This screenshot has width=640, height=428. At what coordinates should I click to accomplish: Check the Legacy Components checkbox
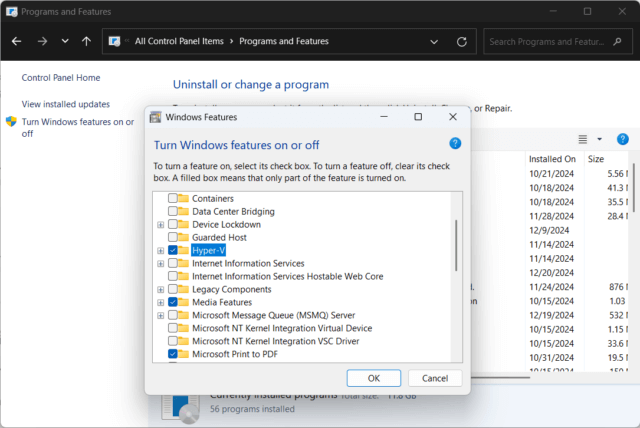[173, 289]
